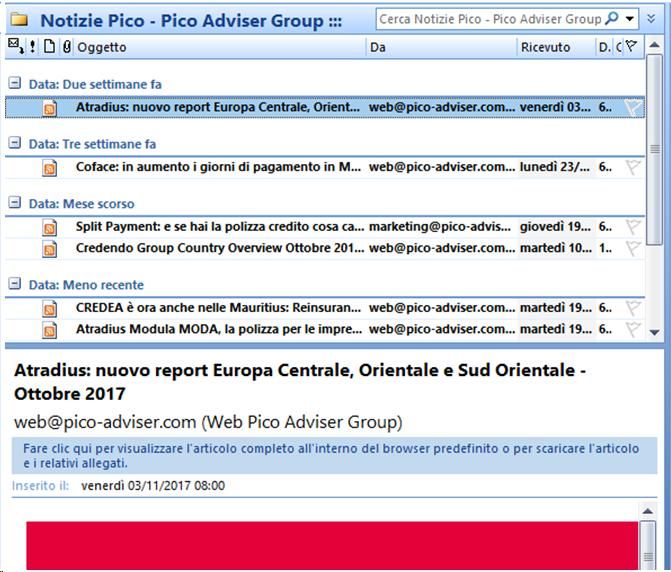Image resolution: width=671 pixels, height=572 pixels.
Task: Open the Credendo Group Country Overview Ottobre message
Action: click(325, 248)
